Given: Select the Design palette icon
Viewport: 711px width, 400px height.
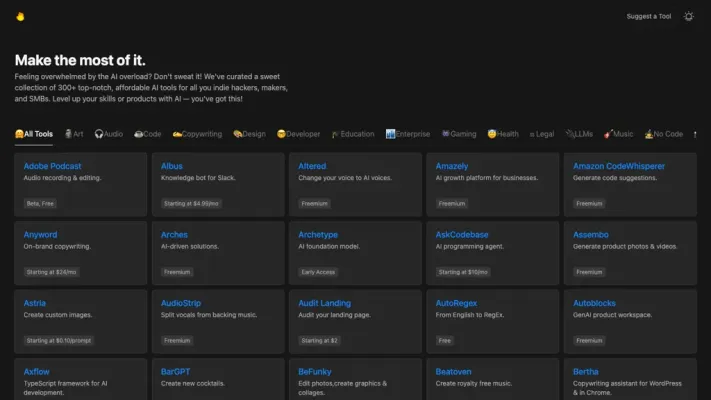Looking at the screenshot, I should (238, 134).
